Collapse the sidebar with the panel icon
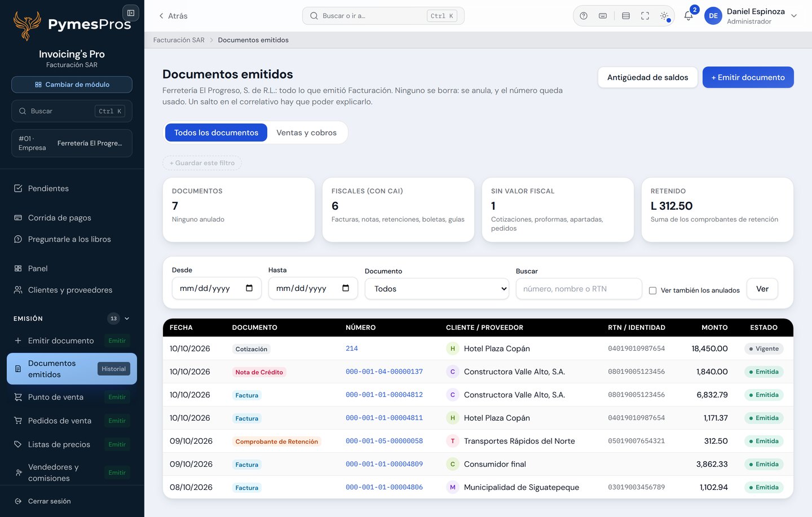Image resolution: width=812 pixels, height=517 pixels. tap(131, 12)
